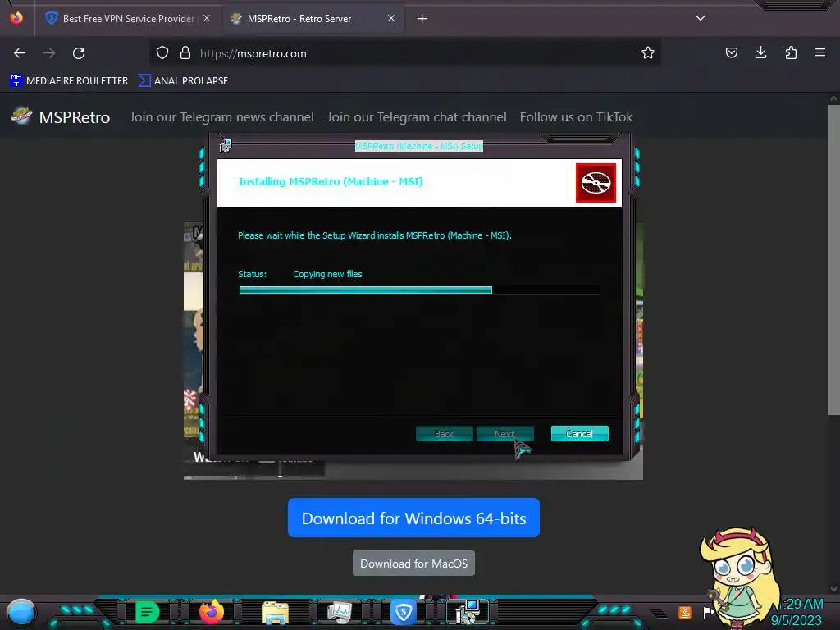Image resolution: width=840 pixels, height=630 pixels.
Task: Open the installer setup taskbar icon
Action: pyautogui.click(x=468, y=612)
